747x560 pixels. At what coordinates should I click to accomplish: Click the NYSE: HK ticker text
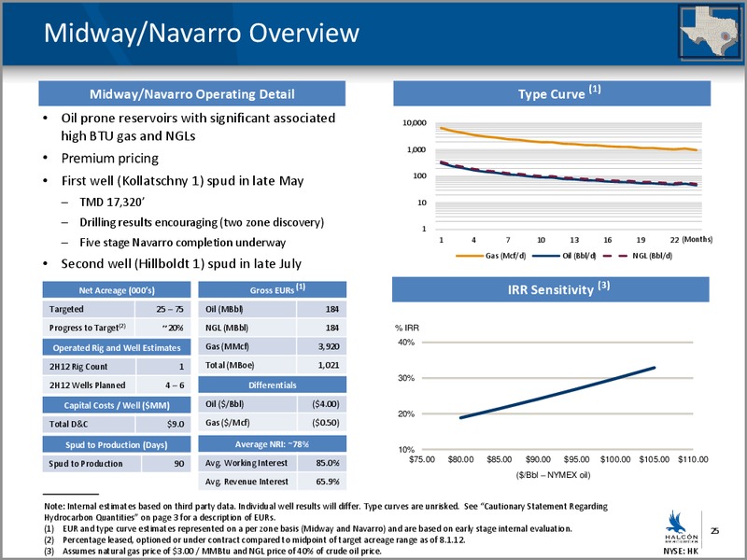(x=681, y=552)
